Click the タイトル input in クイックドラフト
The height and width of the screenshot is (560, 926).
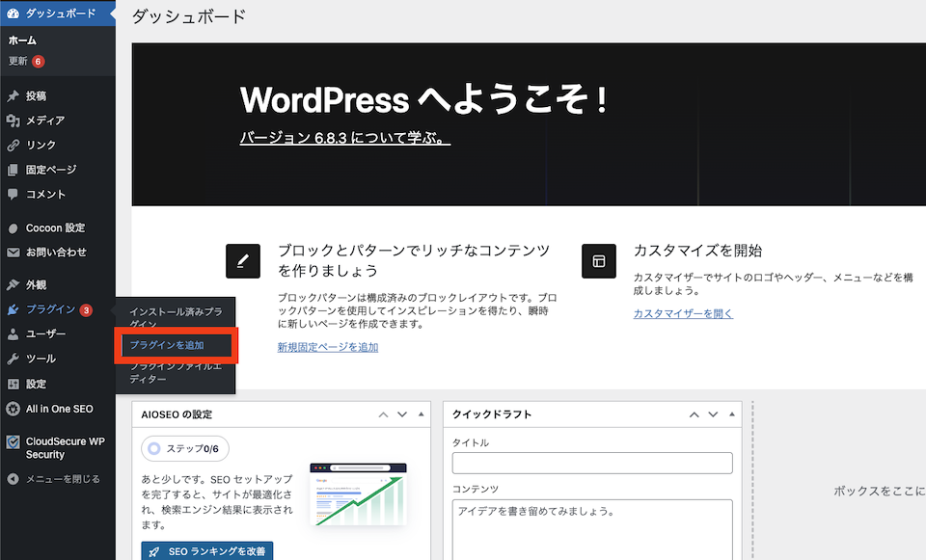(x=591, y=463)
